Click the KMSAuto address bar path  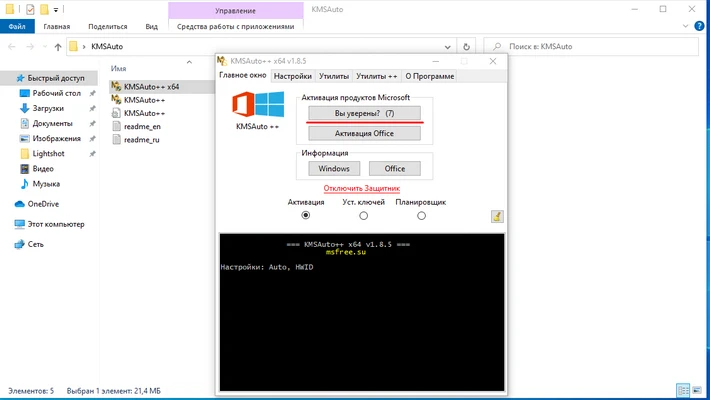(107, 47)
